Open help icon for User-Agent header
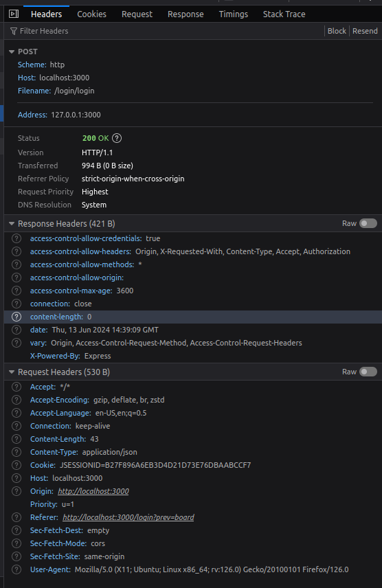The height and width of the screenshot is (588, 382). coord(16,569)
